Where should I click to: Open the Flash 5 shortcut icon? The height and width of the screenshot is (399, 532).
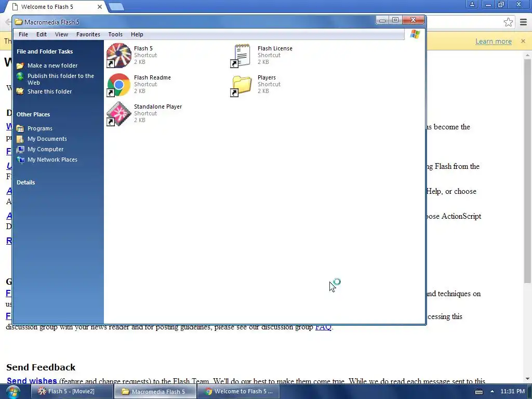point(119,55)
